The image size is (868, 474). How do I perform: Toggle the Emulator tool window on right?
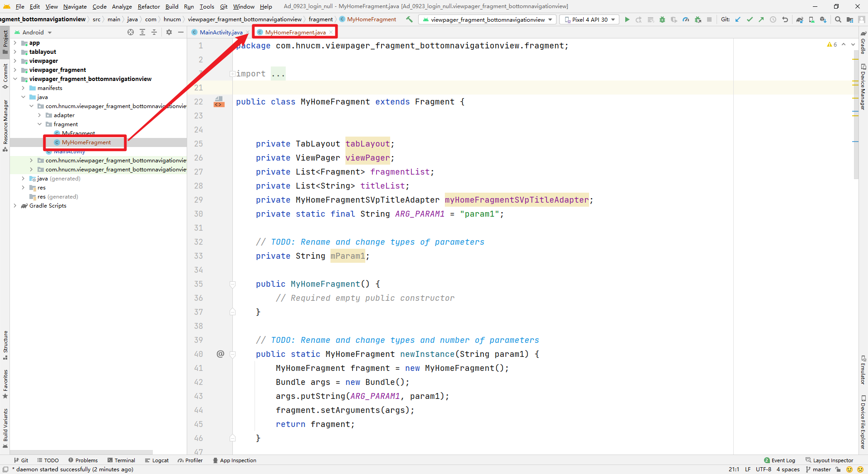click(x=863, y=370)
